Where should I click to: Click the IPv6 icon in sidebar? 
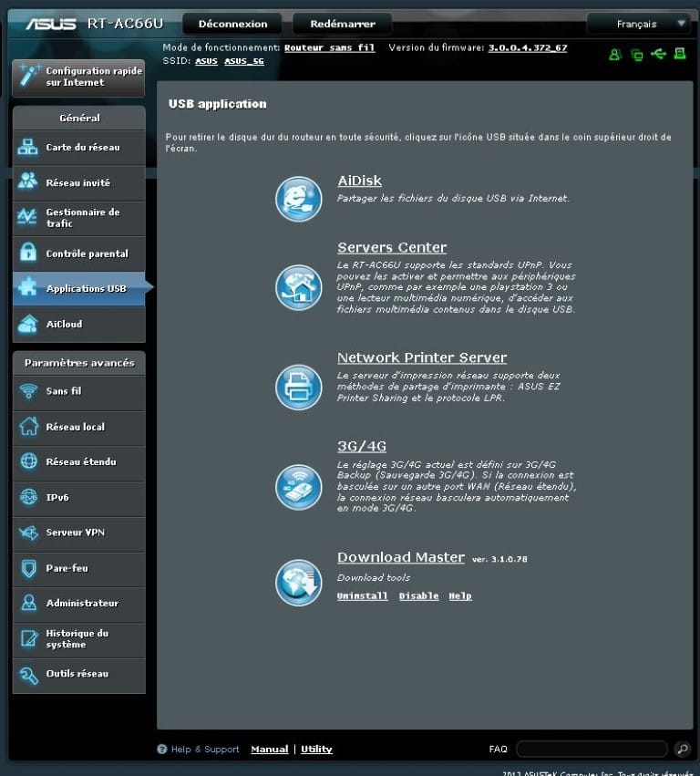pyautogui.click(x=28, y=497)
